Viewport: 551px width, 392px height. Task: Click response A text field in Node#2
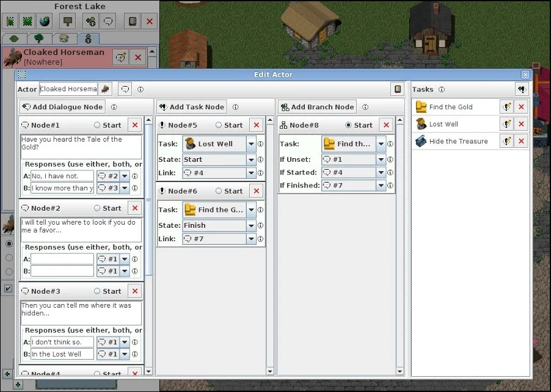click(x=62, y=259)
